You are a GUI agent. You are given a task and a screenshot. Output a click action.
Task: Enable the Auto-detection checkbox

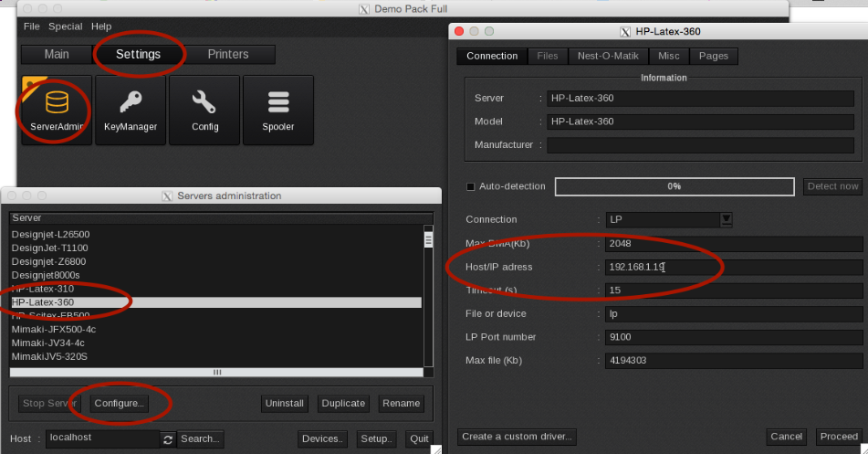pos(471,187)
